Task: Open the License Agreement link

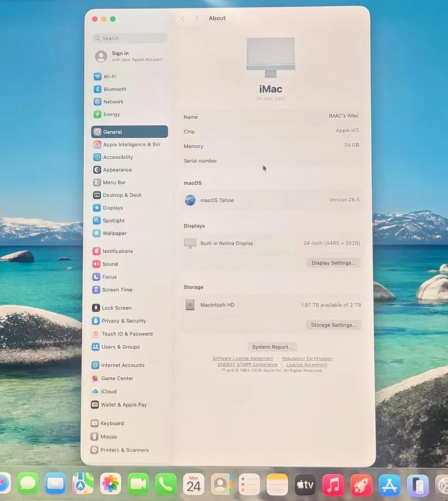Action: 307,365
